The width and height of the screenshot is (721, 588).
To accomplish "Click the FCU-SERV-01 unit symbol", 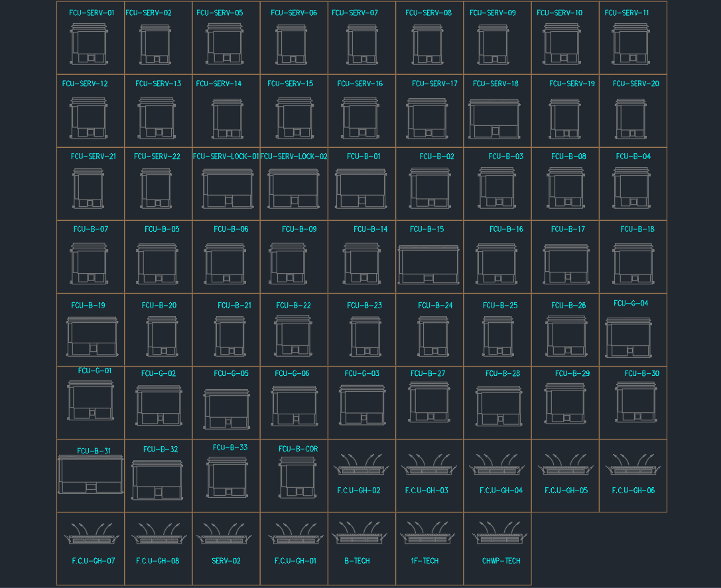I will click(89, 44).
